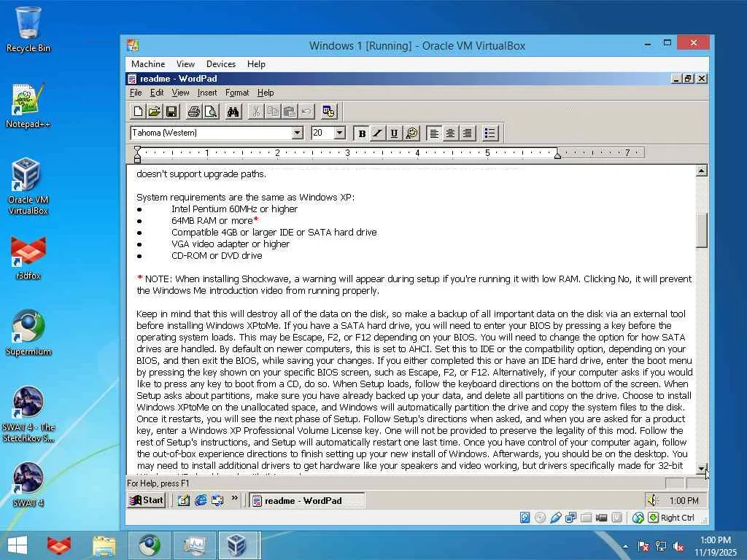This screenshot has height=560, width=747.
Task: Open VirtualBox window Help menu
Action: 256,64
